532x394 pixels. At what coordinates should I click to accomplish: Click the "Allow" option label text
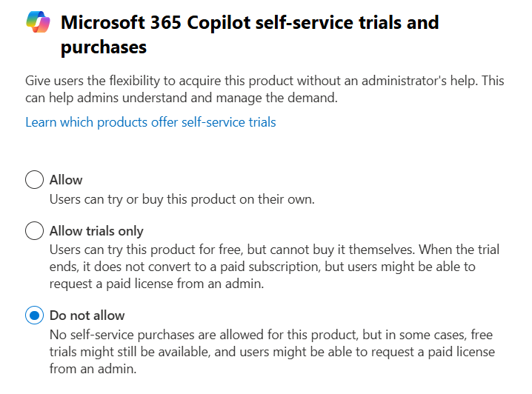coord(66,180)
